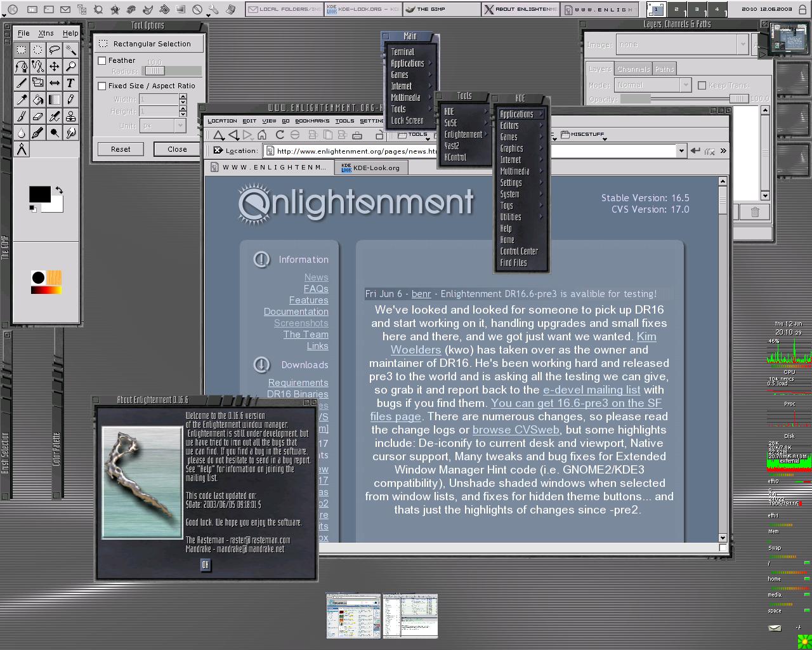Select the Flip tool

coord(55,83)
